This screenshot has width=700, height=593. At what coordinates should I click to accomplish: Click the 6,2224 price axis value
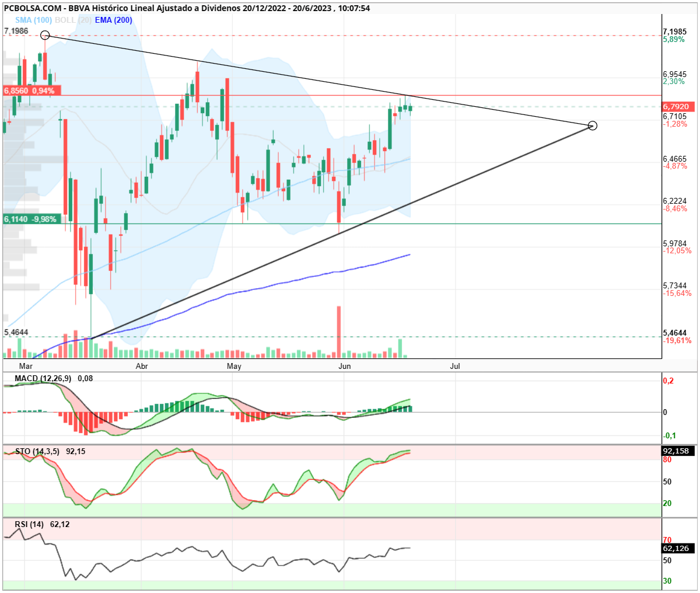click(x=675, y=201)
